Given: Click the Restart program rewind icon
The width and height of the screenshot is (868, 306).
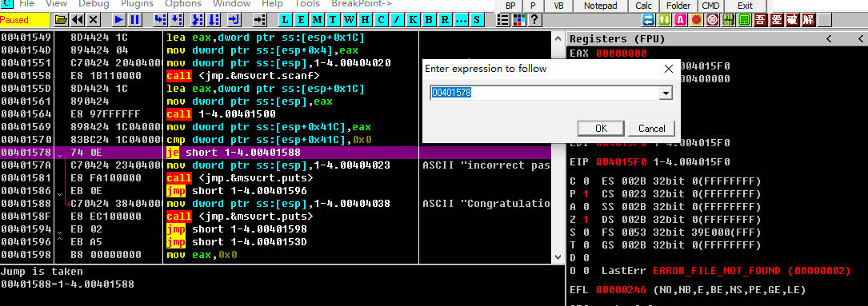Looking at the screenshot, I should [78, 20].
